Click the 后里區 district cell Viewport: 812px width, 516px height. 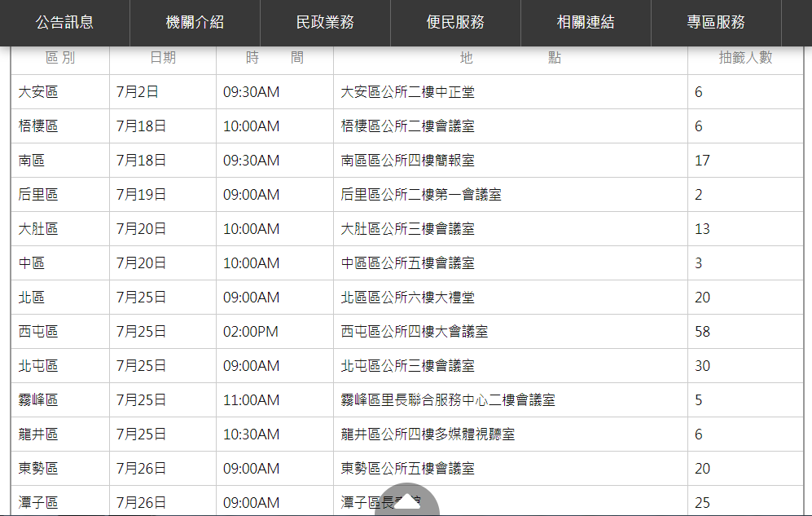[x=60, y=194]
